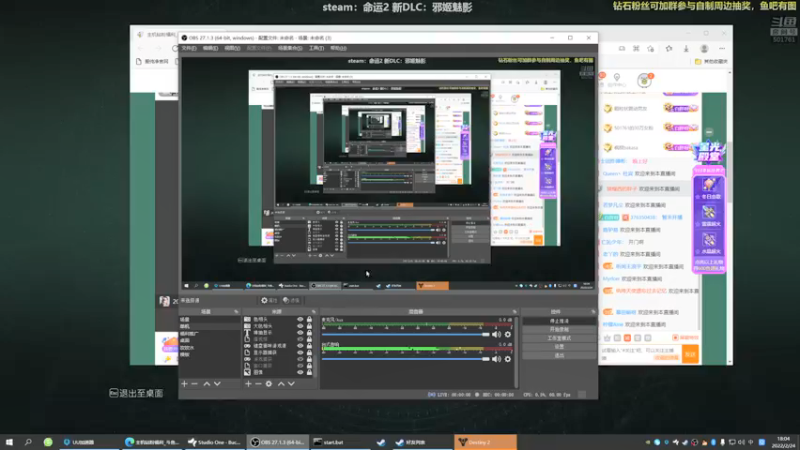Open second mixer channel gear settings

click(x=508, y=359)
